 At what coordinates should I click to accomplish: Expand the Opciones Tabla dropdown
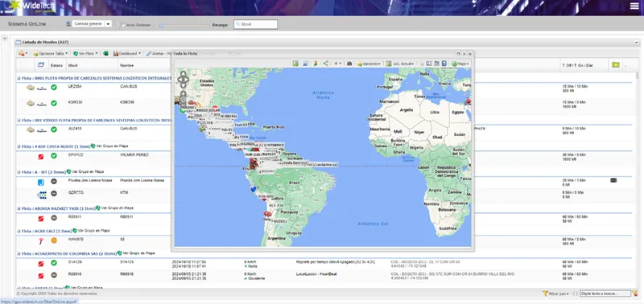click(x=50, y=53)
